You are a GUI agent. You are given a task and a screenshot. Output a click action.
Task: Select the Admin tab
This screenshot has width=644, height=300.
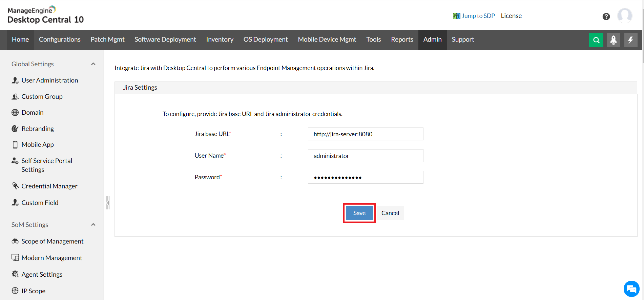coord(432,40)
